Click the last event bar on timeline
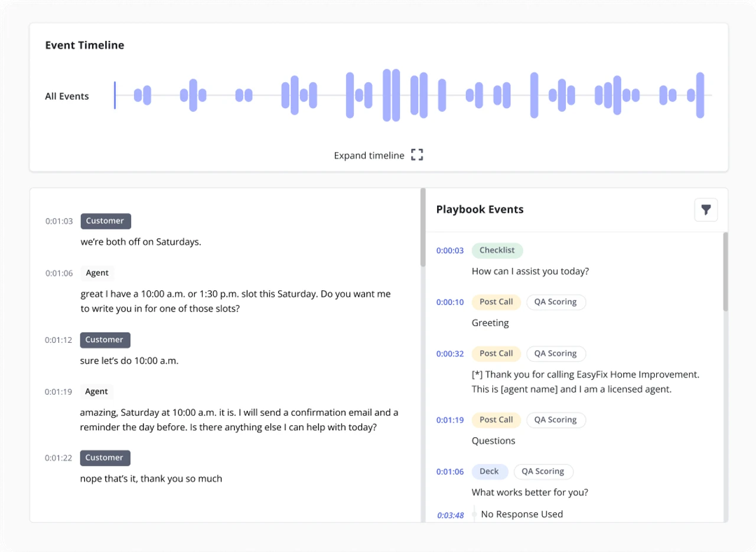 (x=700, y=95)
